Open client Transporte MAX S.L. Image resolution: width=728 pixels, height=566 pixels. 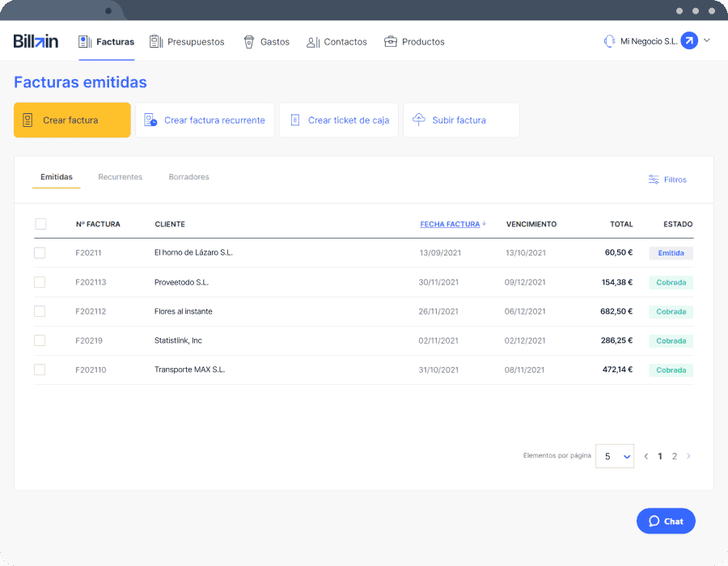pos(189,370)
